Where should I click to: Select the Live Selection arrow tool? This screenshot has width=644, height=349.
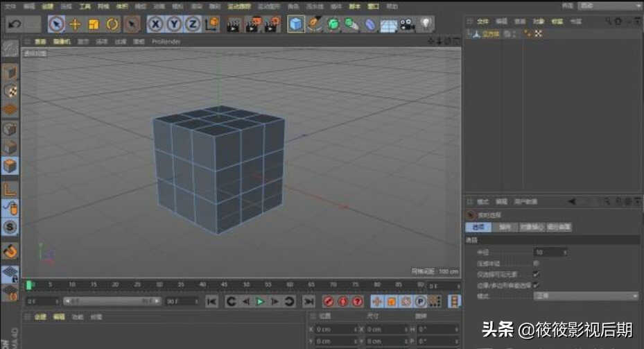pos(56,24)
